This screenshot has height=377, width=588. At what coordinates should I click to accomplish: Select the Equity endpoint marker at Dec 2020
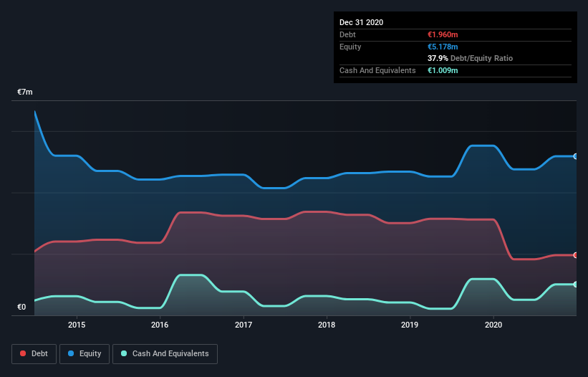[576, 156]
